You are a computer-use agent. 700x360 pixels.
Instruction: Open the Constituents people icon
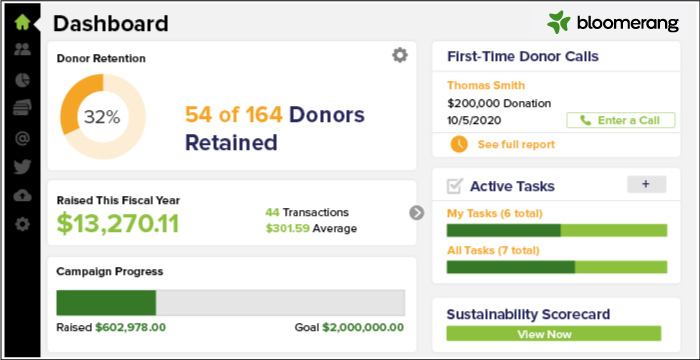point(22,50)
